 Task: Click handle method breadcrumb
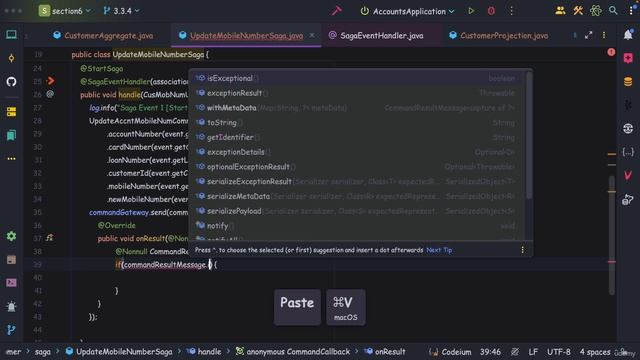click(x=204, y=351)
